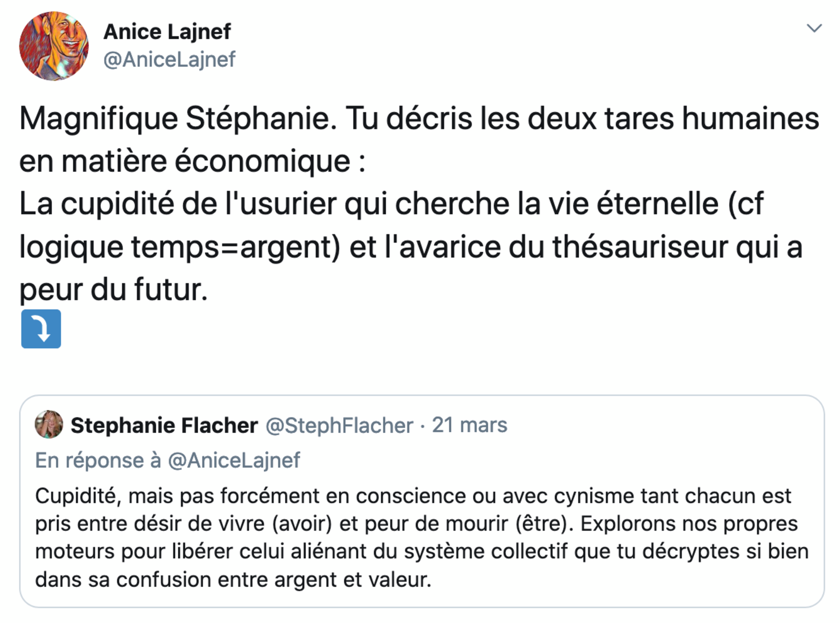Click Anice Lajnef's profile avatar

(54, 46)
